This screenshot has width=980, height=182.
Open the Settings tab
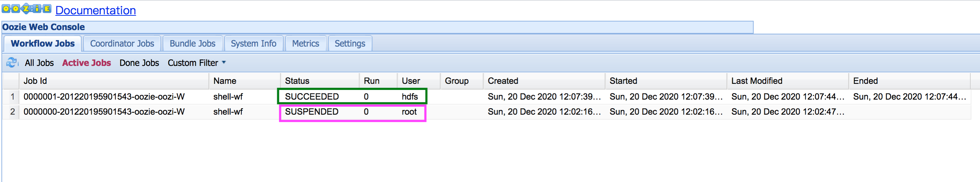[x=349, y=44]
